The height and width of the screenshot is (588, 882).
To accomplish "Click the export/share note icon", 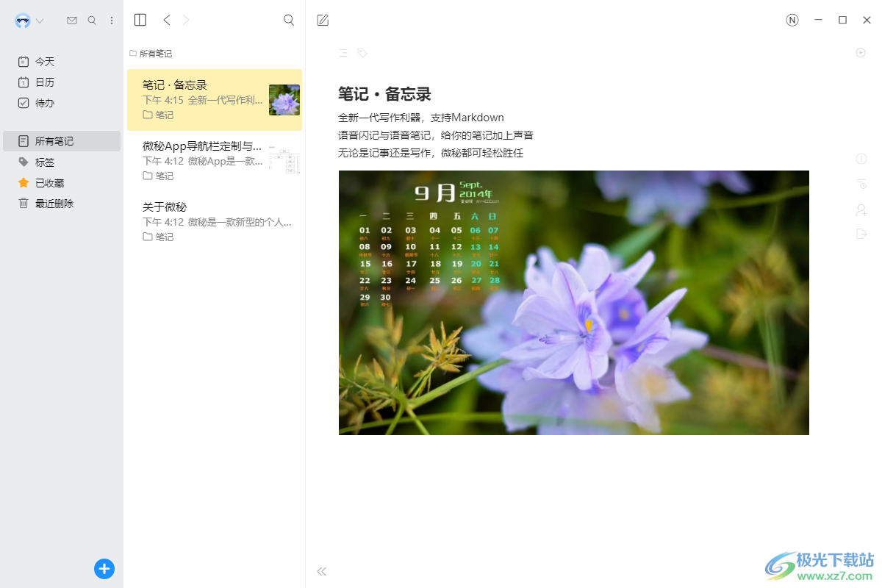I will (861, 234).
